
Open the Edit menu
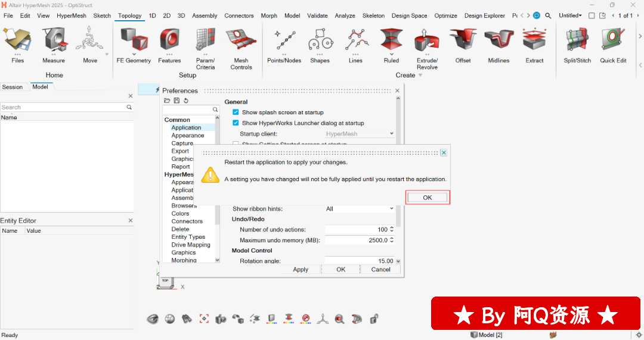25,15
